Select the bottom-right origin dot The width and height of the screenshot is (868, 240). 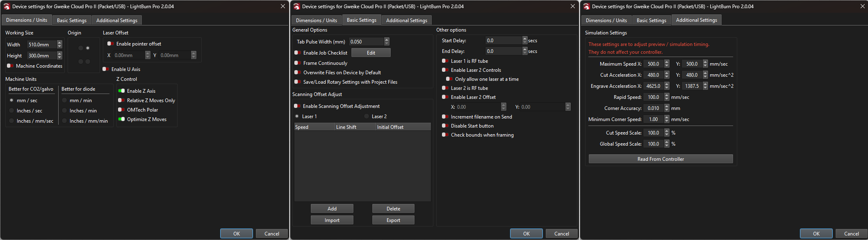point(88,62)
